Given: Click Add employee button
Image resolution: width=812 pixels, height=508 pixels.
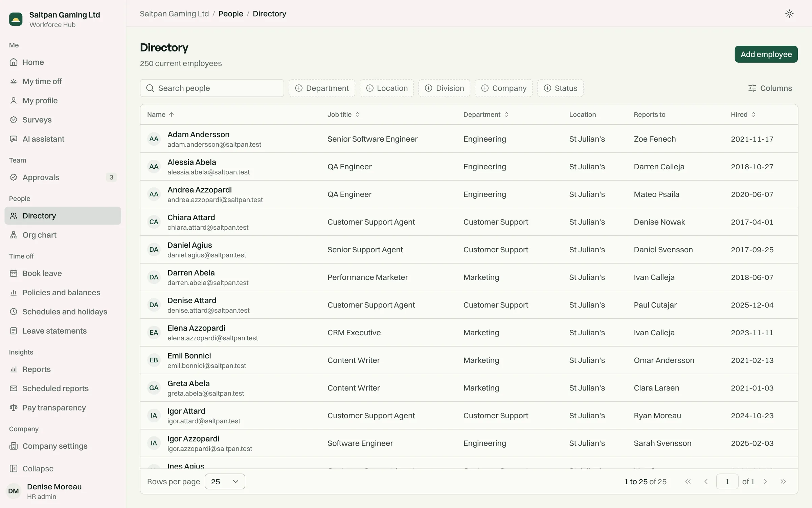Looking at the screenshot, I should coord(766,54).
